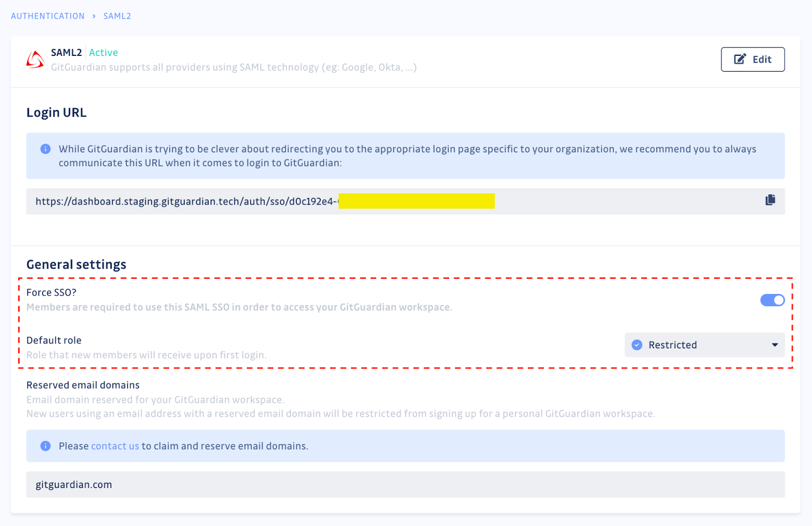The height and width of the screenshot is (526, 812).
Task: Open the Restricted default role selector
Action: [704, 345]
